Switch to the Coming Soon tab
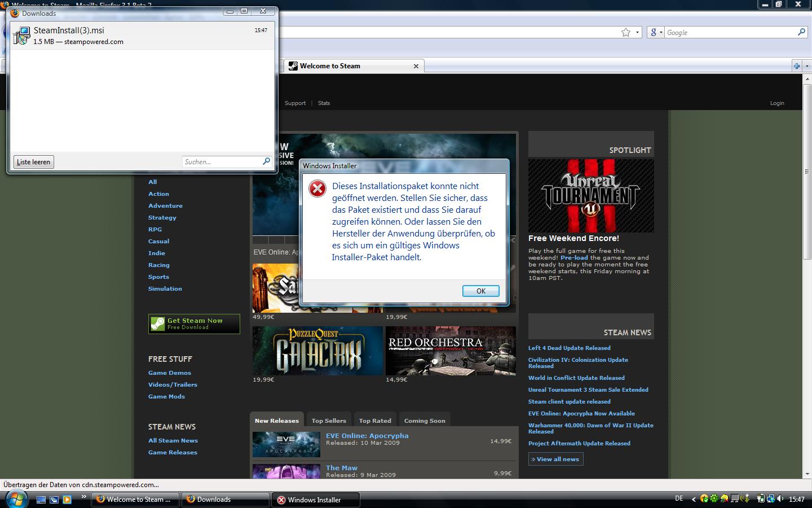Viewport: 812px width, 508px height. tap(425, 421)
